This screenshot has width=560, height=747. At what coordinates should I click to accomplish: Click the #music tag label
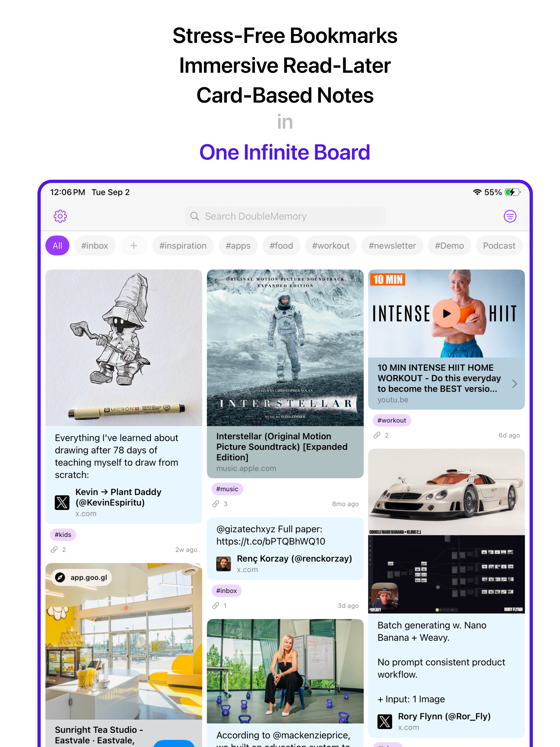tap(227, 489)
